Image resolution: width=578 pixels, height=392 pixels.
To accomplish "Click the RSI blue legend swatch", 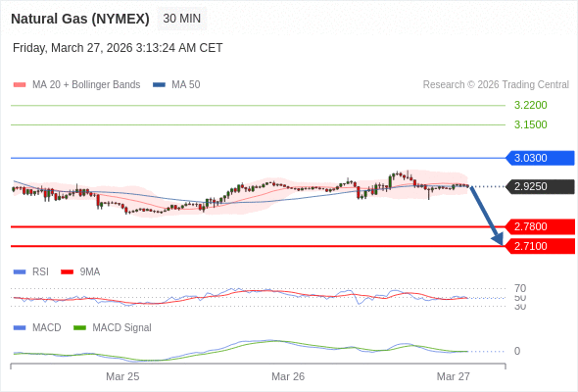I will (x=20, y=272).
